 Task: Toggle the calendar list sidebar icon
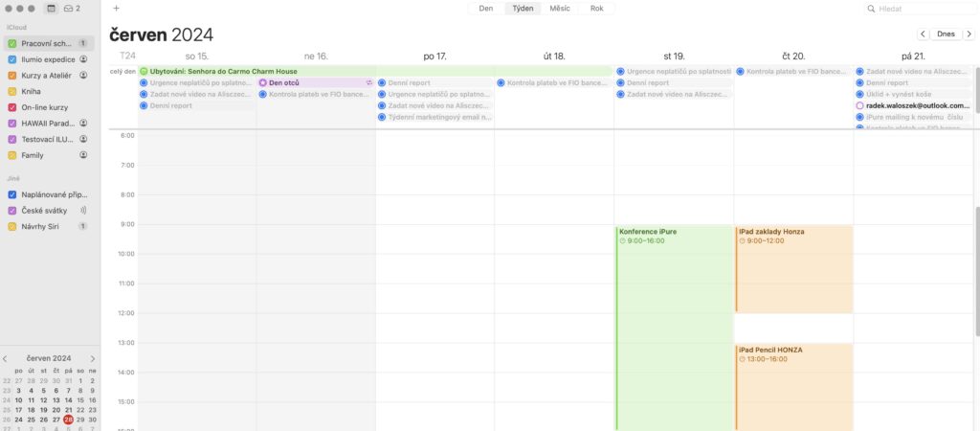pyautogui.click(x=51, y=8)
